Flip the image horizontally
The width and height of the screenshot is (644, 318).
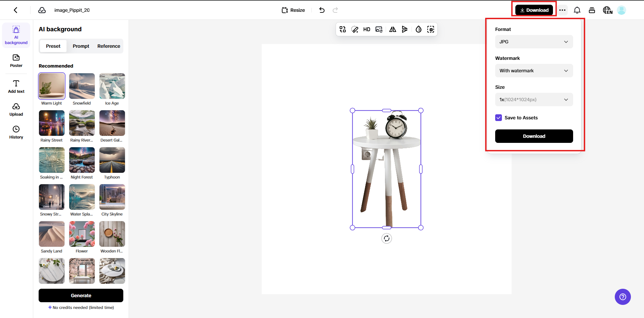[393, 29]
